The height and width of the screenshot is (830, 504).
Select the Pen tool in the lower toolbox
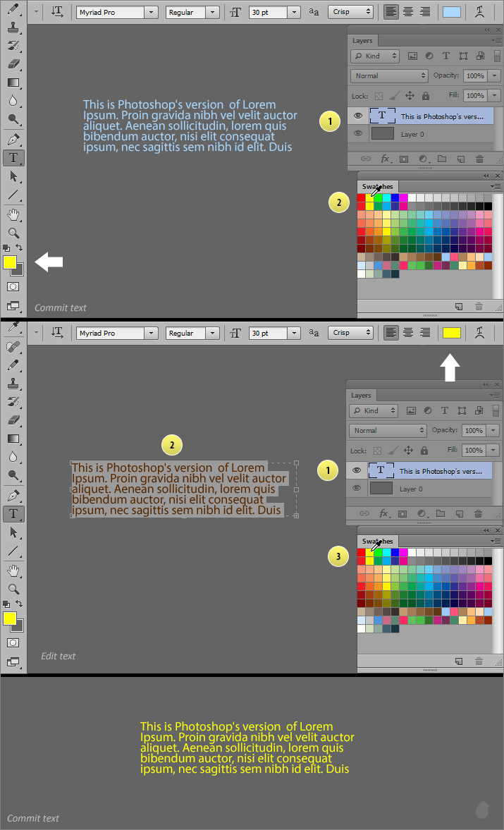(13, 495)
